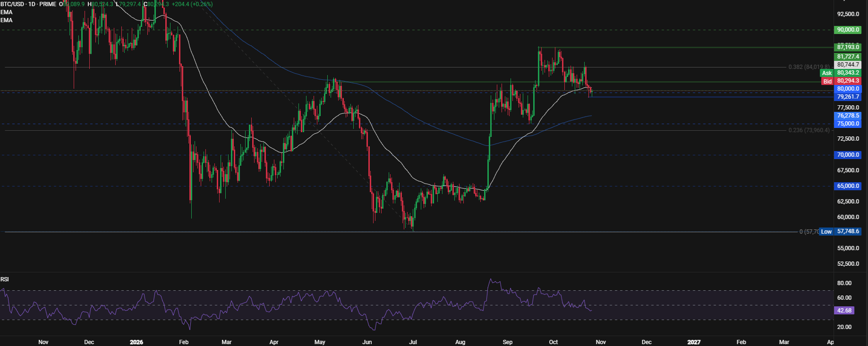
Task: Click the Bid 80,294.3 price label
Action: pos(841,81)
